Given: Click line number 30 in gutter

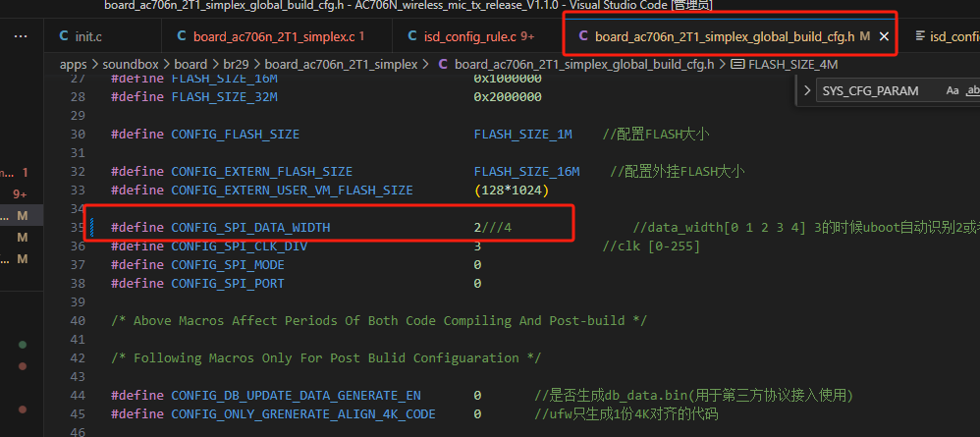Looking at the screenshot, I should [x=78, y=135].
